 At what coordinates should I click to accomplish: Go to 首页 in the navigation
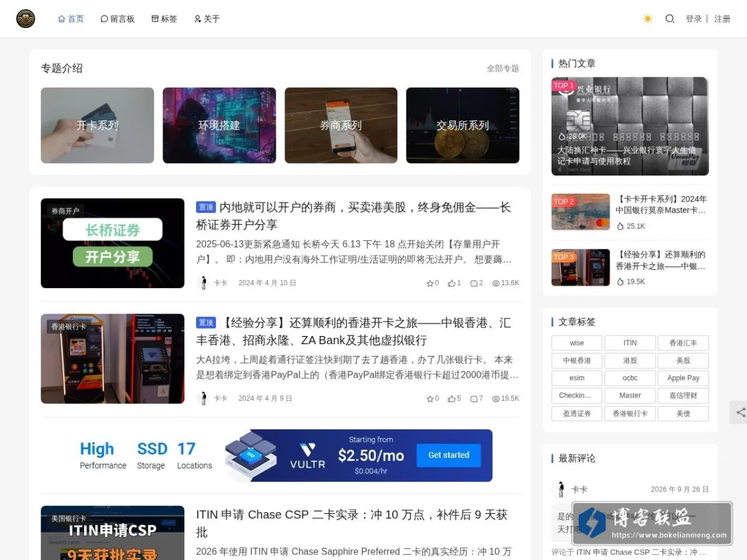tap(70, 19)
